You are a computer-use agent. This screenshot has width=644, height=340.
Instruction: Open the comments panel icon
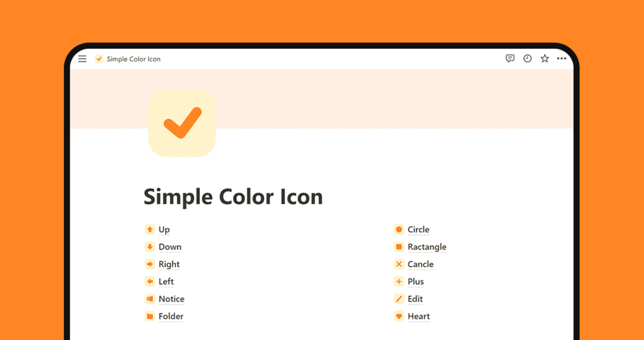(x=510, y=58)
